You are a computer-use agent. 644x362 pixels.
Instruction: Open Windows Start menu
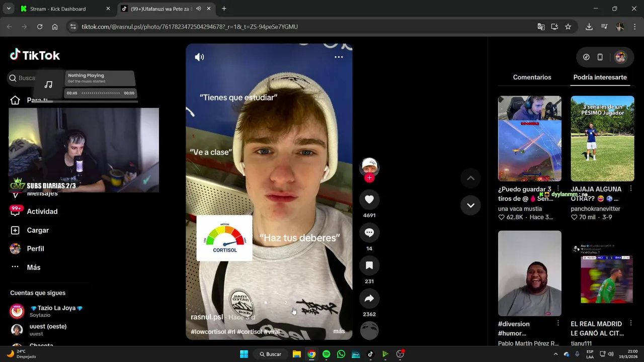tap(244, 354)
